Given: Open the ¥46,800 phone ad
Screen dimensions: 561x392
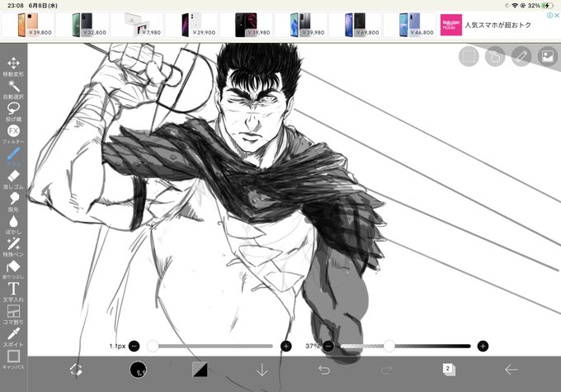Looking at the screenshot, I should 410,25.
